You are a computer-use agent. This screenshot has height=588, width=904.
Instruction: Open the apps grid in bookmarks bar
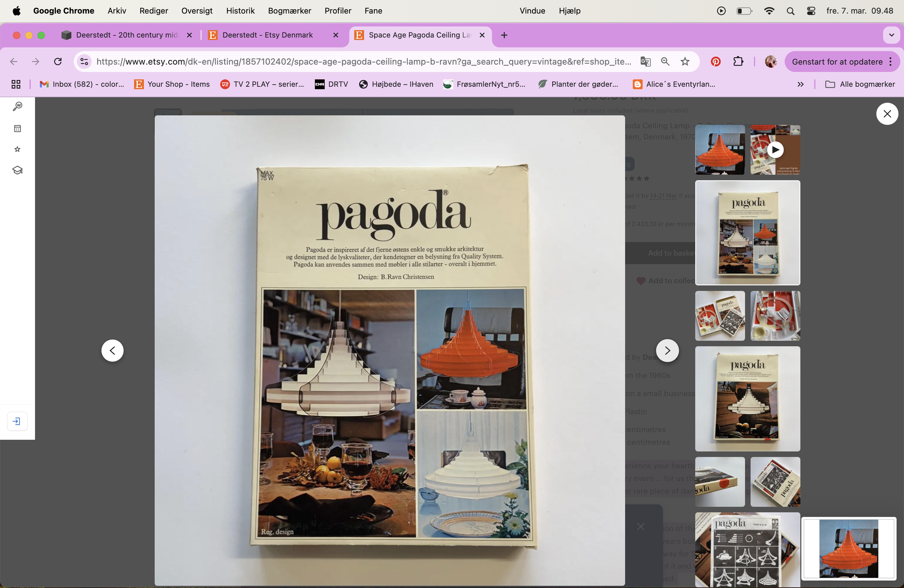[x=16, y=84]
